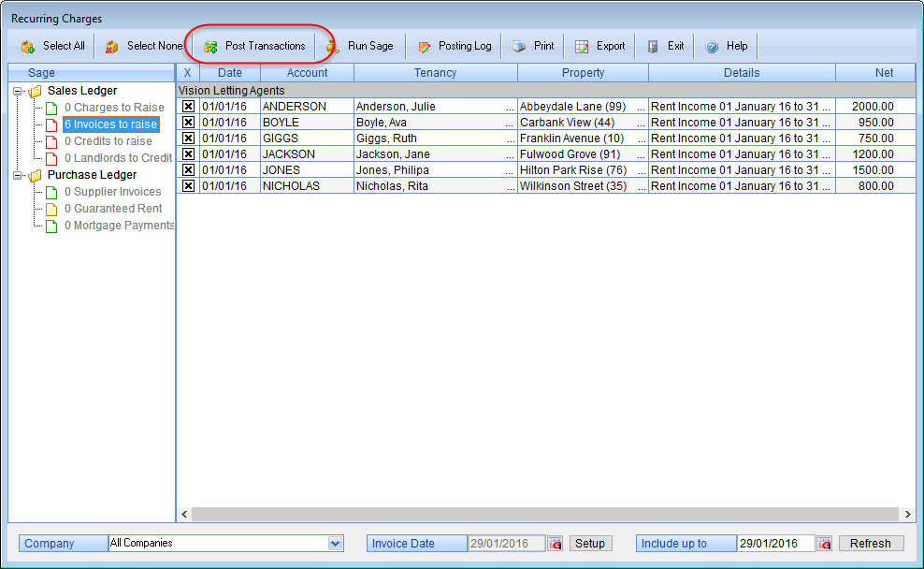The image size is (924, 569).
Task: Click the green page icon for Charges to Raise
Action: click(51, 108)
